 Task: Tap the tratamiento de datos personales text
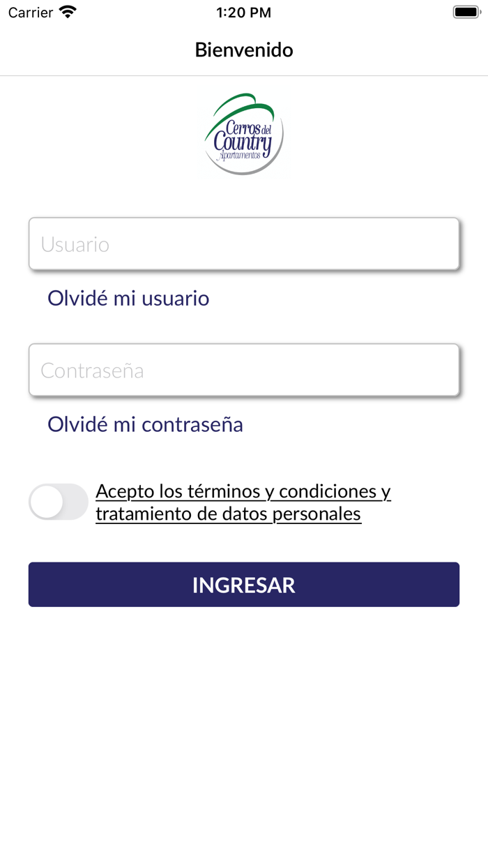228,514
